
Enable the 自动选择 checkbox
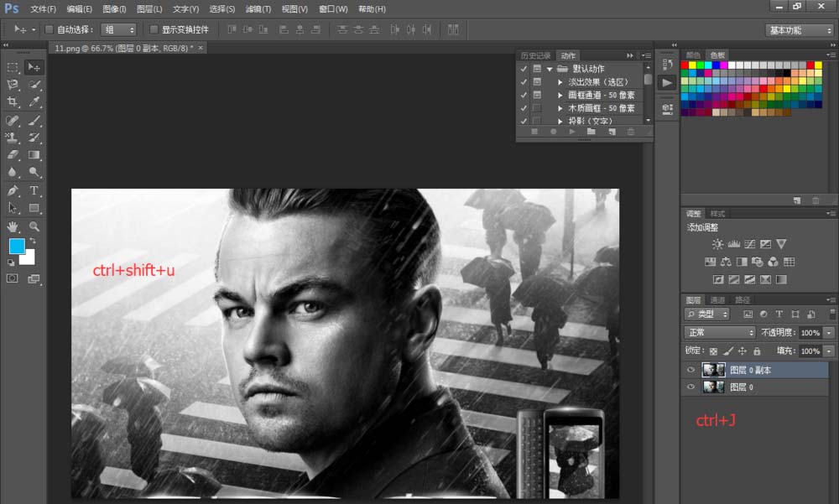(49, 29)
